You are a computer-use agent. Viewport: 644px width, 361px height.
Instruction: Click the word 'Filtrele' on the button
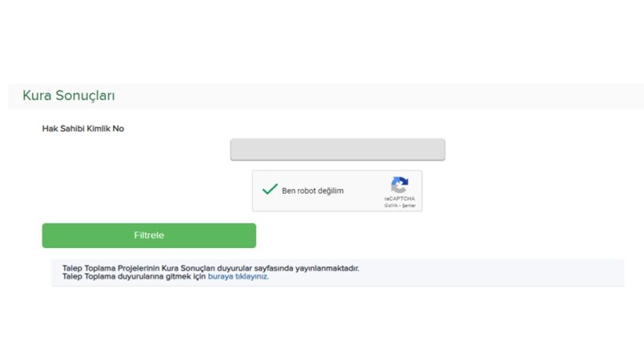(x=149, y=235)
